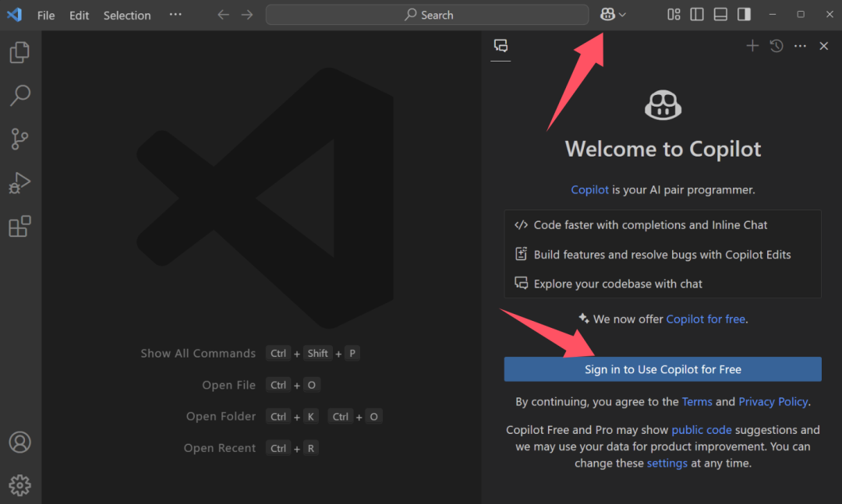Toggle the bottom panel

pos(720,15)
